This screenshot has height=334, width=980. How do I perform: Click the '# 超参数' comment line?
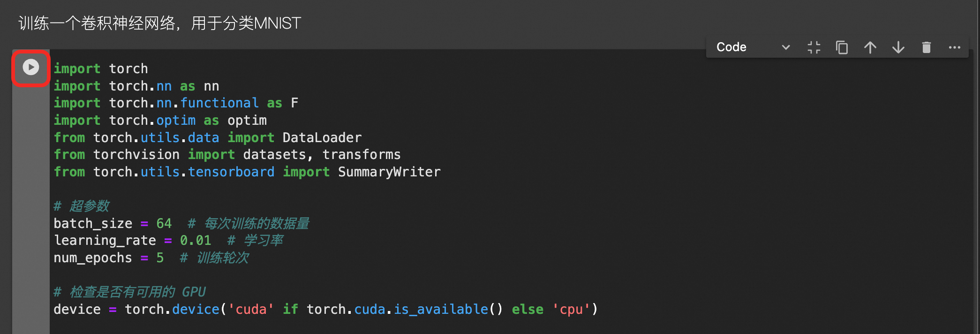click(82, 206)
